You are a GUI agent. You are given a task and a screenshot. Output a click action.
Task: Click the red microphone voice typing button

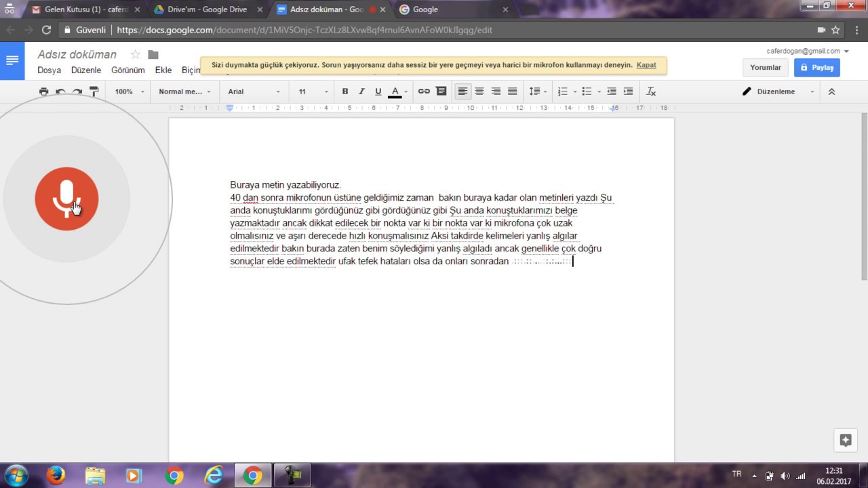(66, 199)
